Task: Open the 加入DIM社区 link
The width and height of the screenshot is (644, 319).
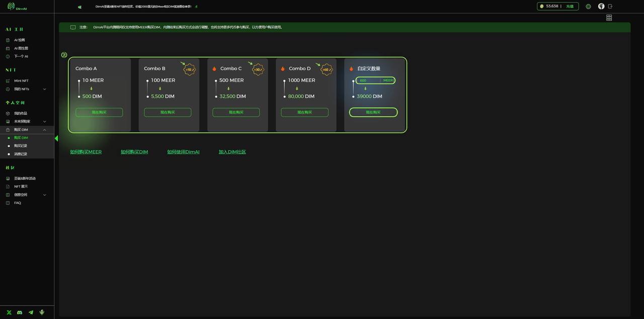Action: (232, 152)
